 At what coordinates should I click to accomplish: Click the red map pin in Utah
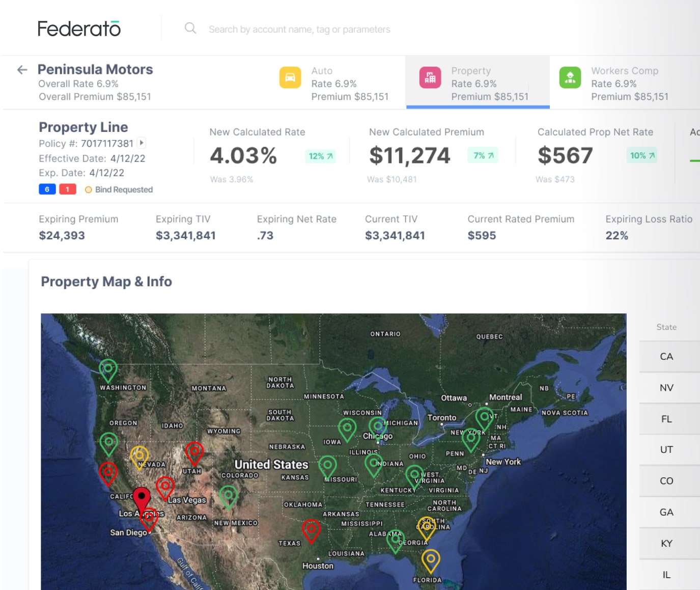194,451
